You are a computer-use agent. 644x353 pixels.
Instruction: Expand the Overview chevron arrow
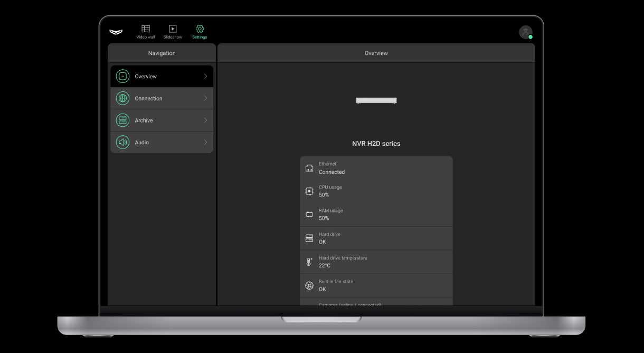point(205,76)
